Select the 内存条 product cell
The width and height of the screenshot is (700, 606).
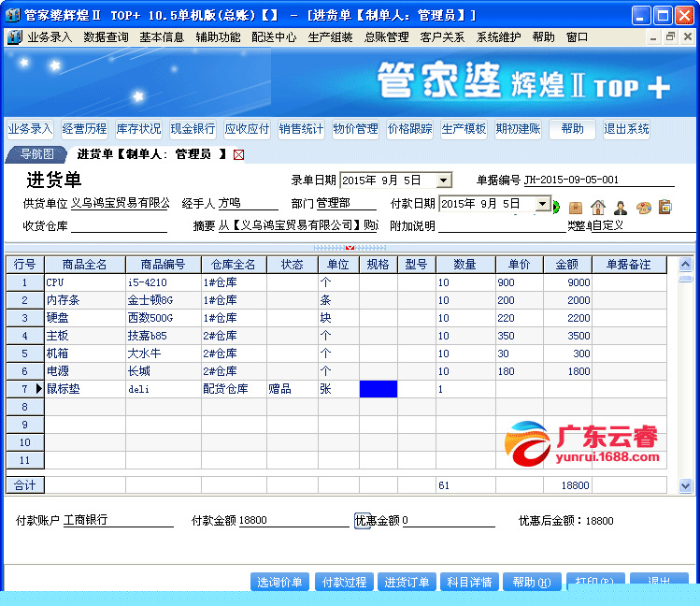(x=85, y=300)
